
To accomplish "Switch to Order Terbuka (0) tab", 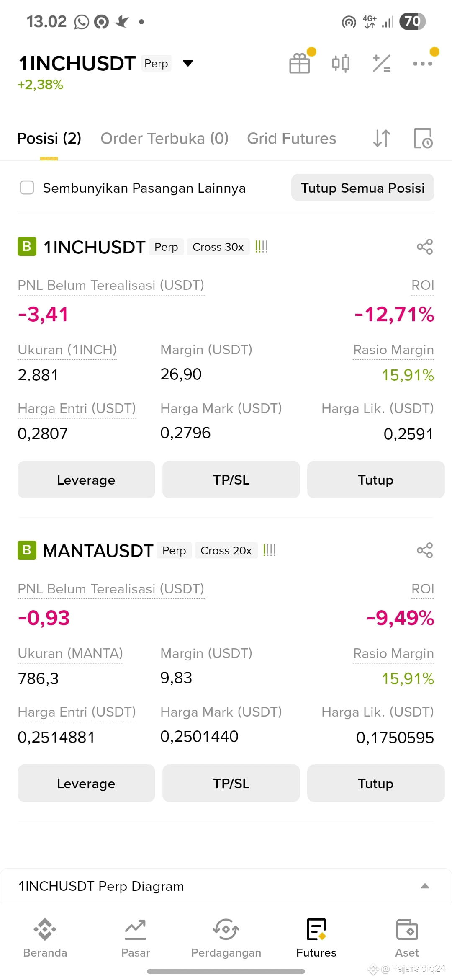I will click(x=164, y=139).
